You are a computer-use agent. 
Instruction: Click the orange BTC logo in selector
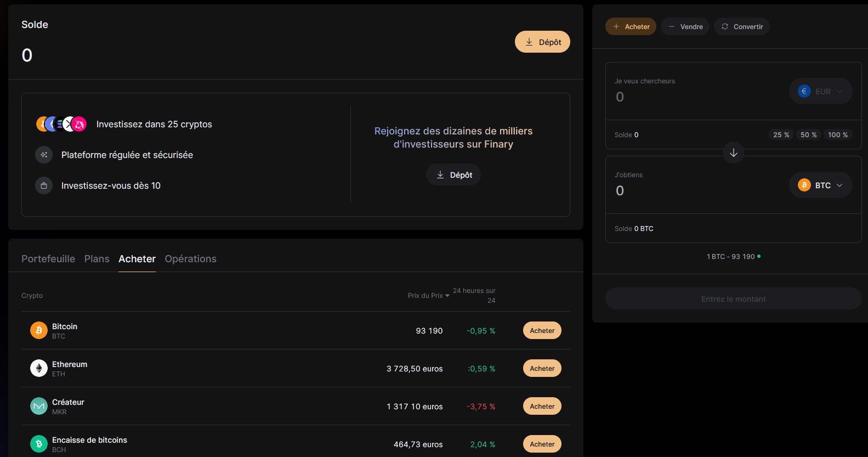(804, 185)
